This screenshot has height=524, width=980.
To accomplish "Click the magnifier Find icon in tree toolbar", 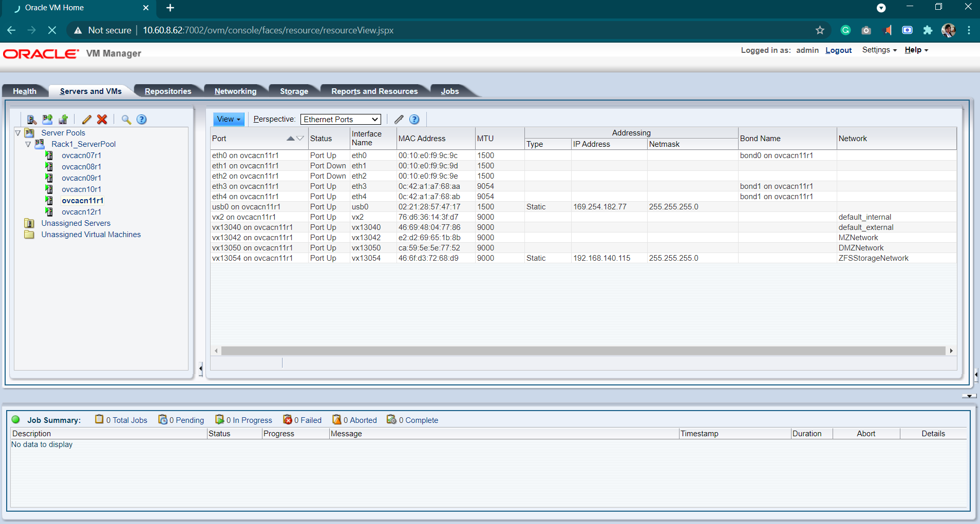I will click(126, 120).
